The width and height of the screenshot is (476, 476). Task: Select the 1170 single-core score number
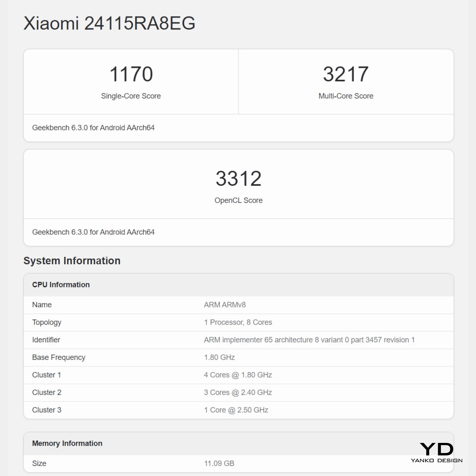pyautogui.click(x=131, y=74)
